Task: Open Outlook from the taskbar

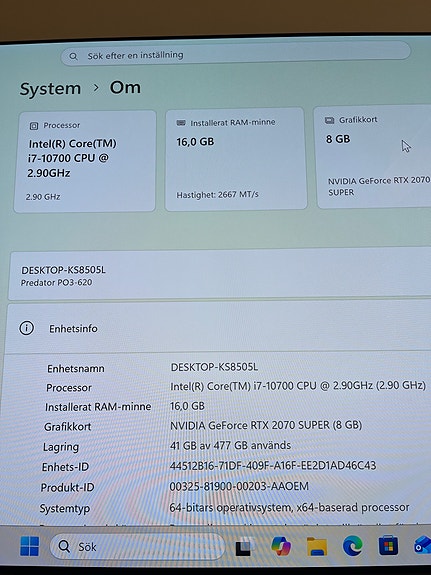Action: (x=423, y=545)
